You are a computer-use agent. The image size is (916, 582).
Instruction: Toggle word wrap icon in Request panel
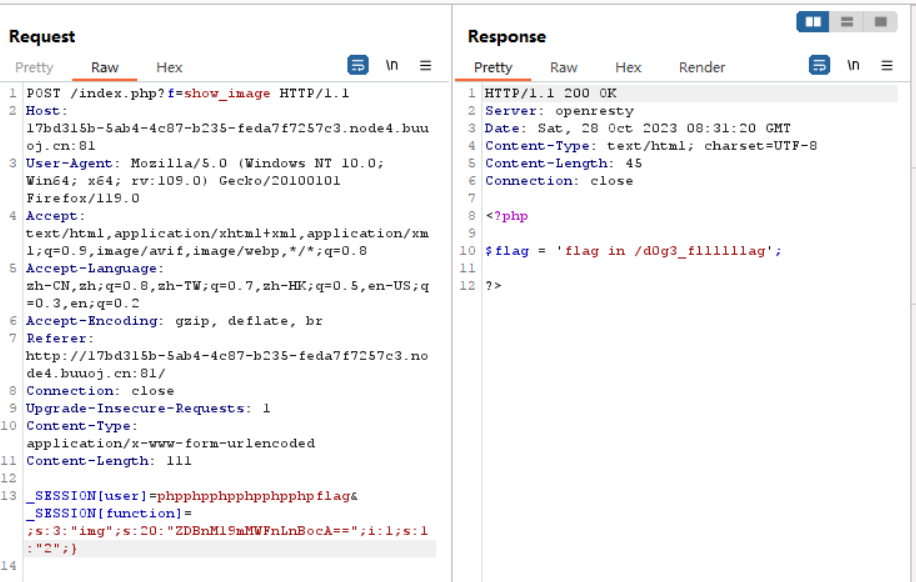coord(358,65)
